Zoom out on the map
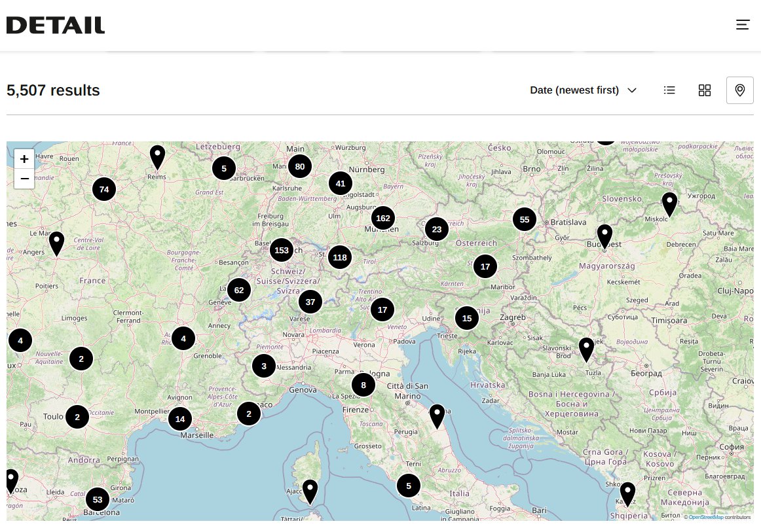The height and width of the screenshot is (532, 761). (x=24, y=179)
